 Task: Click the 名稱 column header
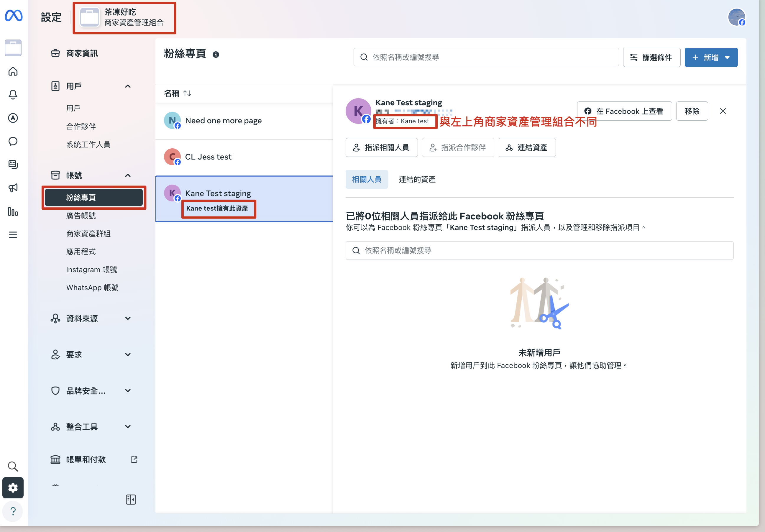pyautogui.click(x=172, y=93)
